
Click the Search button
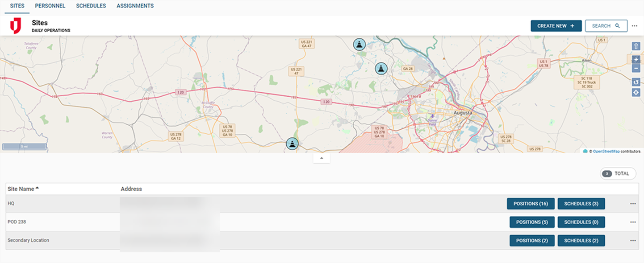[606, 26]
